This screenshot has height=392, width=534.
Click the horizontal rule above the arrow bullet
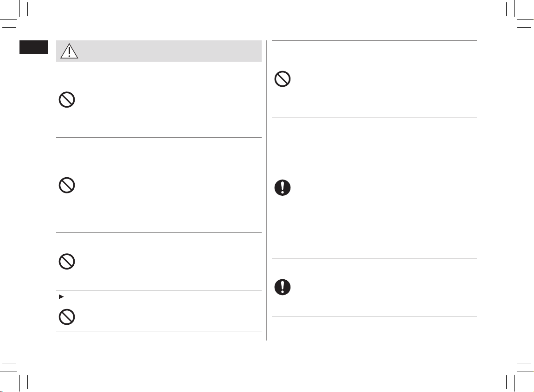(x=159, y=290)
